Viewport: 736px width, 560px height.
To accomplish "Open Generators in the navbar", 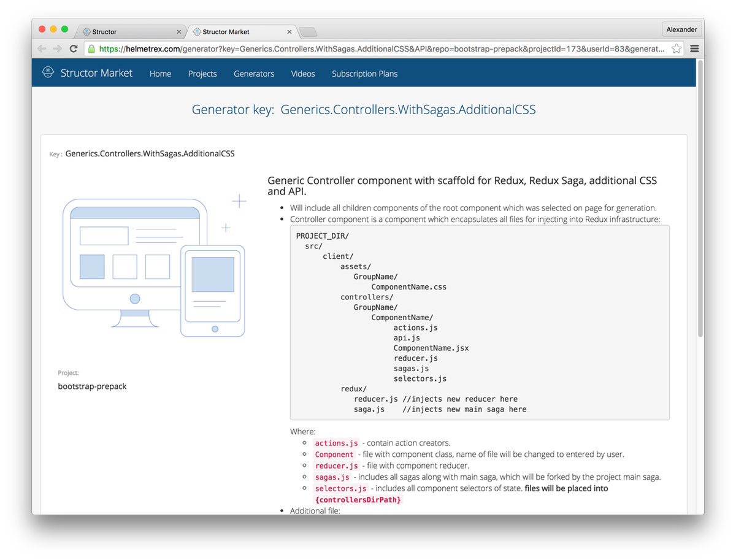I will tap(254, 74).
